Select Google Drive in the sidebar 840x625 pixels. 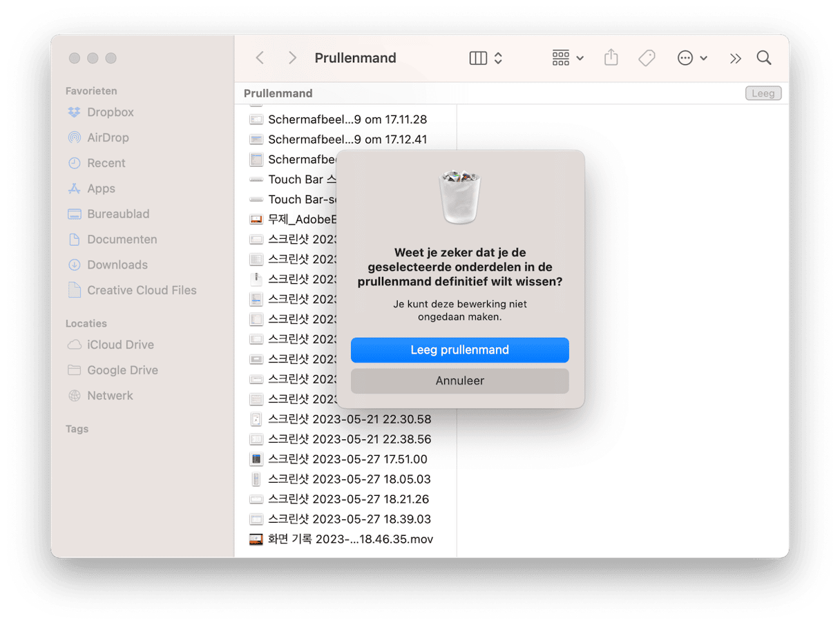pos(122,370)
